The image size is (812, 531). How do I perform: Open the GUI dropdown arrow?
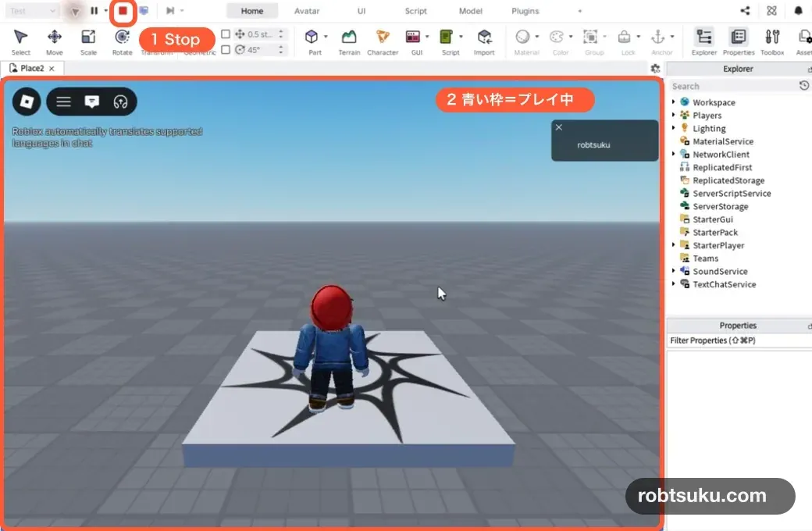[427, 37]
